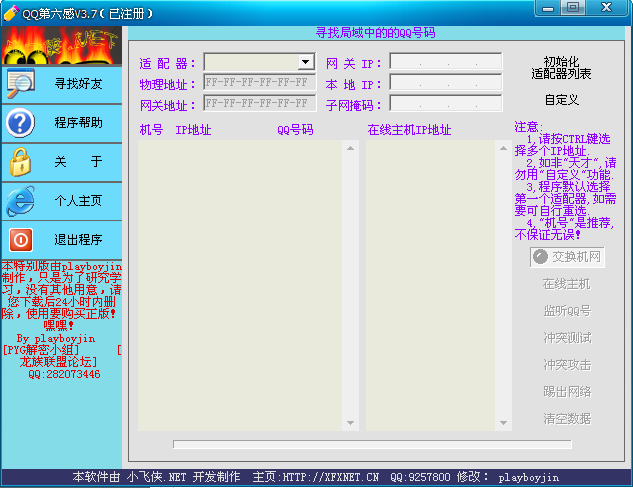Click the 网关 IP address field

(x=446, y=62)
